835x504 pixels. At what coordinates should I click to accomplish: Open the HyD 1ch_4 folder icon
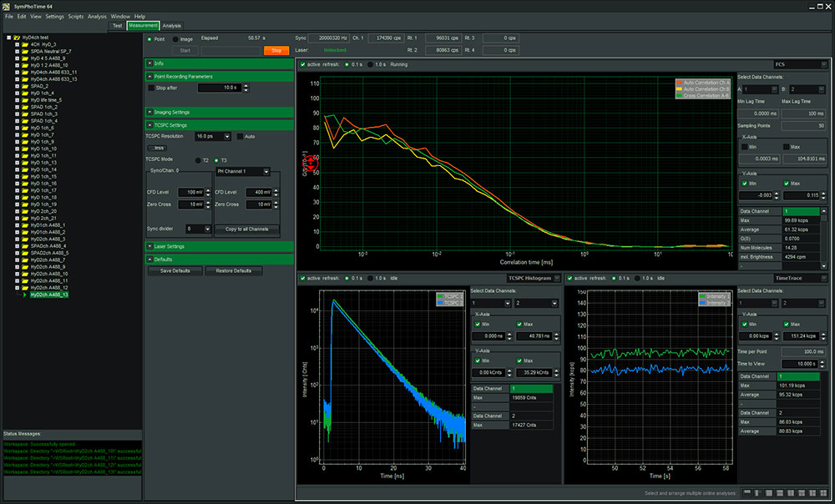tap(25, 93)
